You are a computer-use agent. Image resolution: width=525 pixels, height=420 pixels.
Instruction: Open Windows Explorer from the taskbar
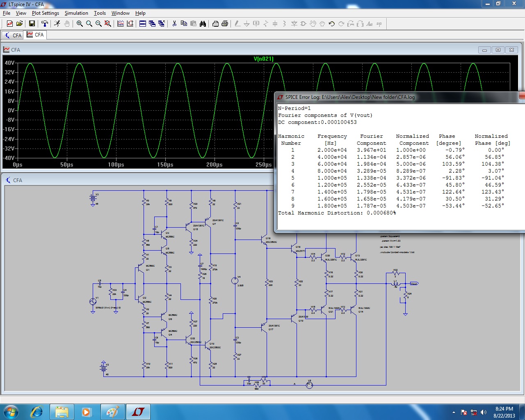[62, 412]
